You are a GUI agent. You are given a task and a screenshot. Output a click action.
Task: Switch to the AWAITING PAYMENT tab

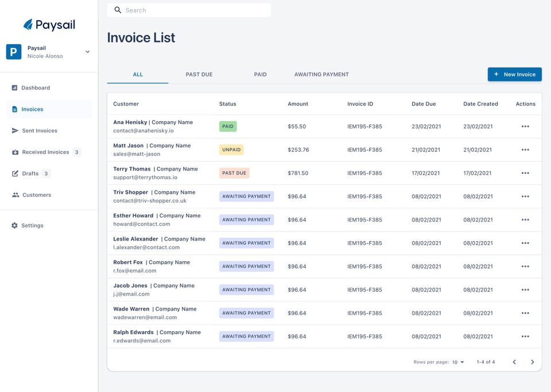pos(321,75)
